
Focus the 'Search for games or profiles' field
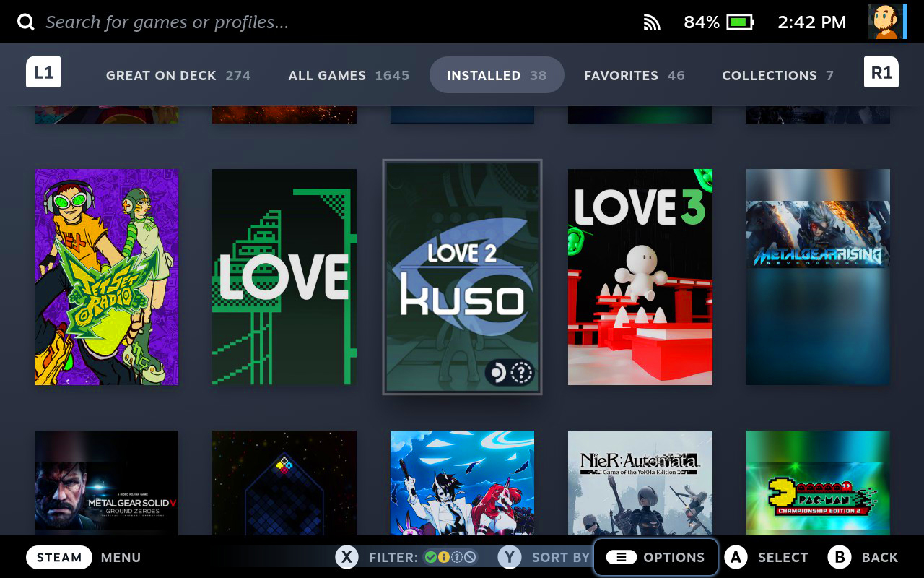(x=167, y=22)
